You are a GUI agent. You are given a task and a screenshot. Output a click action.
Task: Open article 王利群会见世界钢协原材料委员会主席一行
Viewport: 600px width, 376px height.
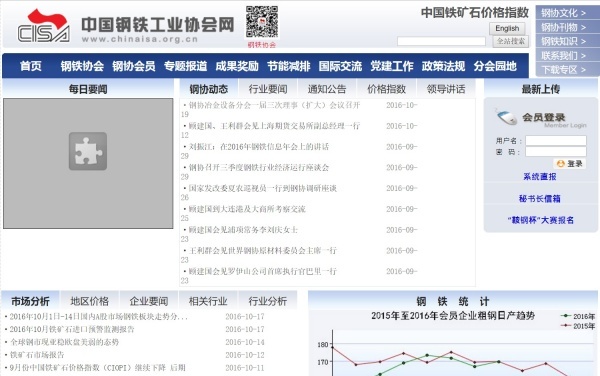point(262,250)
